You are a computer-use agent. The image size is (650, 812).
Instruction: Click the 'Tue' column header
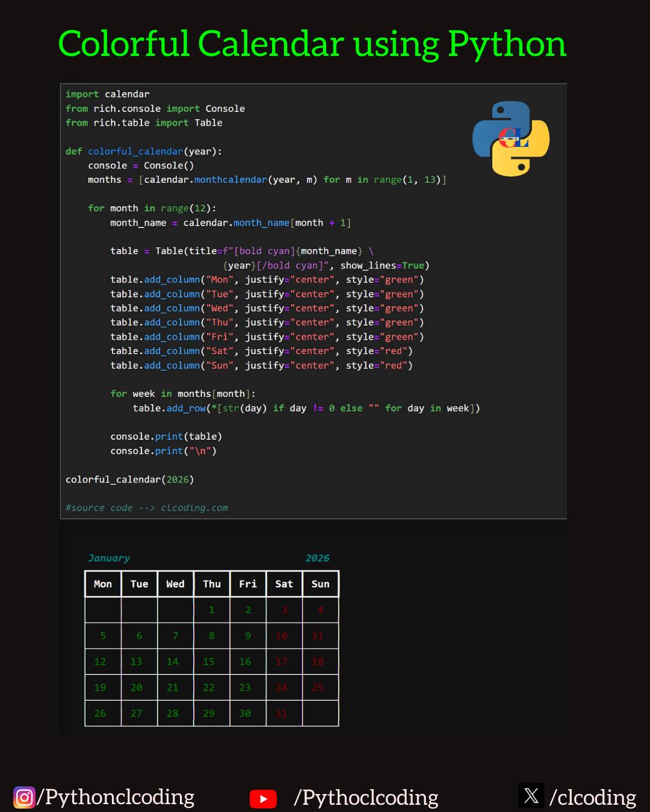click(x=139, y=584)
